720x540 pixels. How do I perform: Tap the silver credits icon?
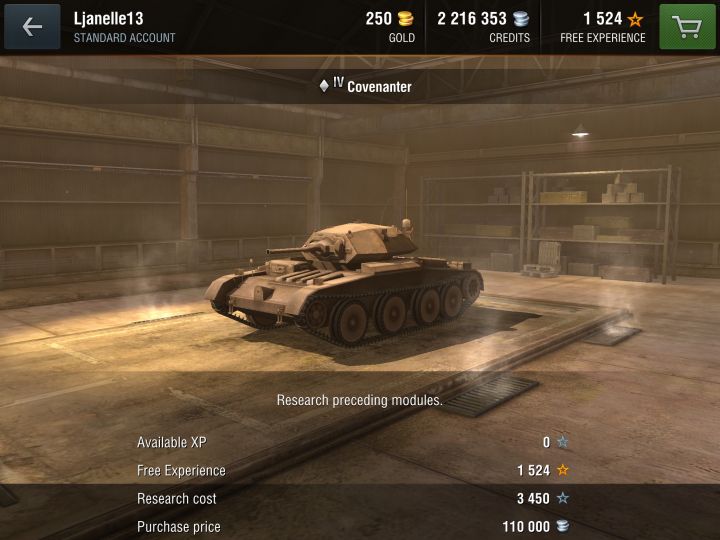click(x=521, y=19)
